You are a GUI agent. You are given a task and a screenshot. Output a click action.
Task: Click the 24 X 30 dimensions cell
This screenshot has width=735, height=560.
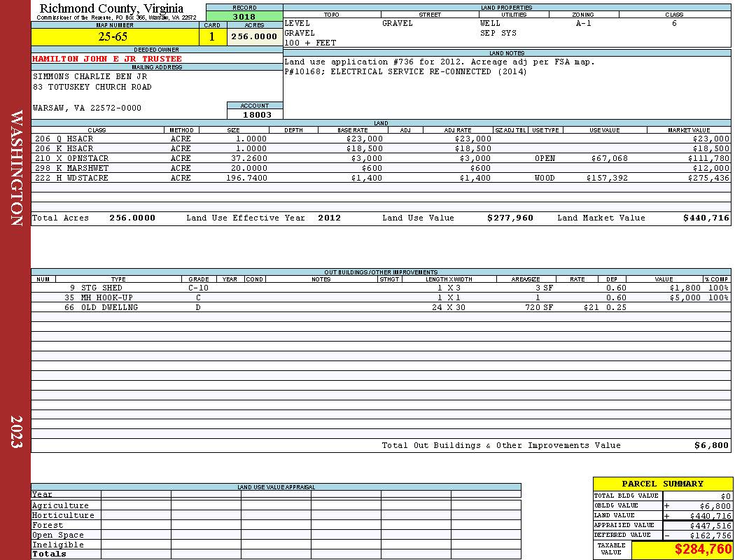pos(449,308)
